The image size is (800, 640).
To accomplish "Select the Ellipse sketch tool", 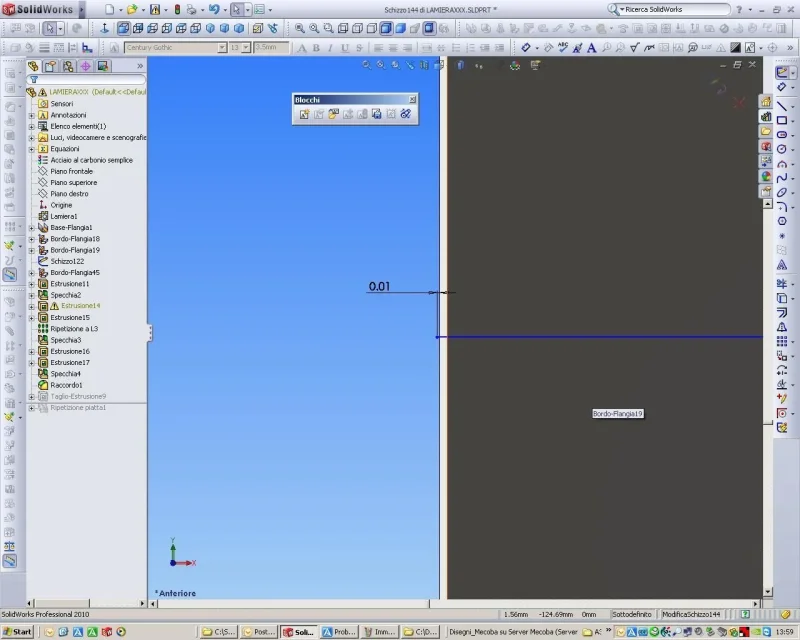I will tap(782, 192).
